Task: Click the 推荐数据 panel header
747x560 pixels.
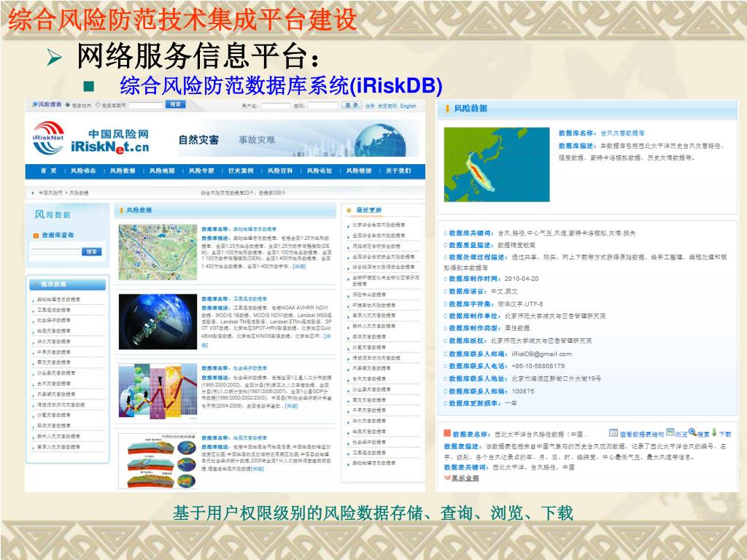Action: pyautogui.click(x=68, y=284)
